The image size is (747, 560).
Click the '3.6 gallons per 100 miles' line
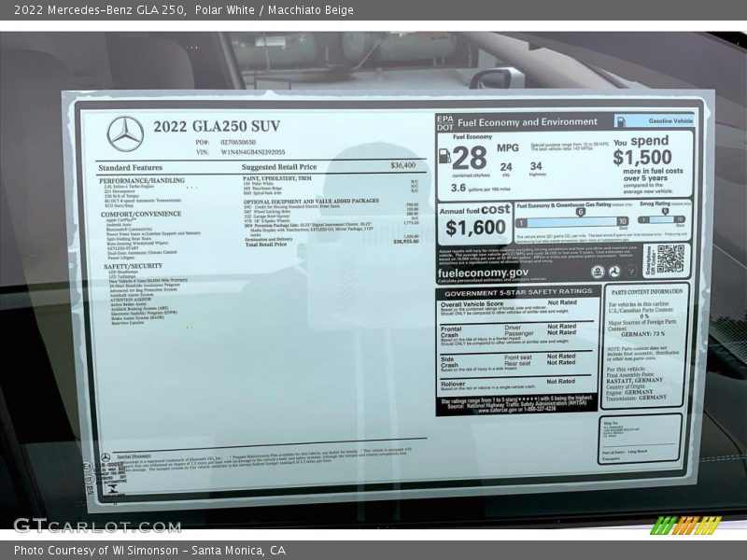[480, 189]
